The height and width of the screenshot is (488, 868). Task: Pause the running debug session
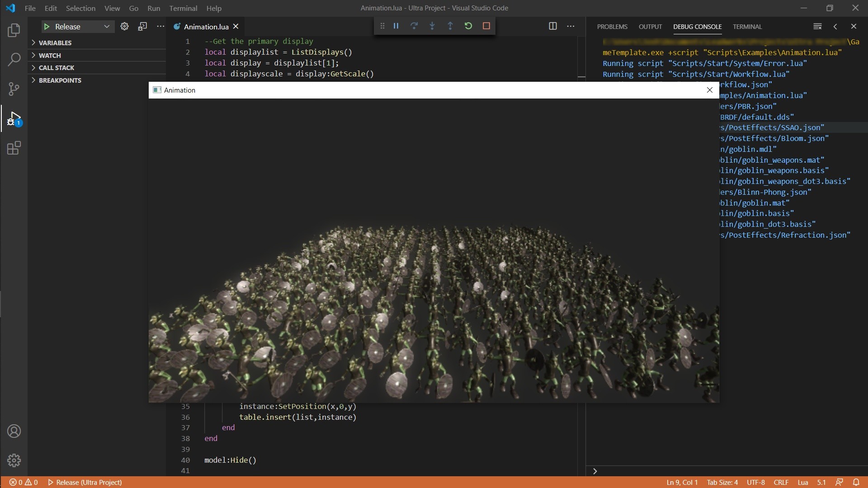396,26
